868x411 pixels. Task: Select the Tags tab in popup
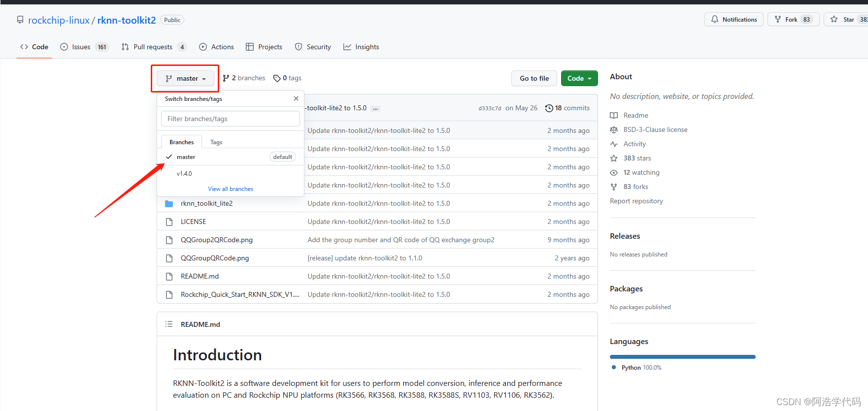pyautogui.click(x=216, y=142)
